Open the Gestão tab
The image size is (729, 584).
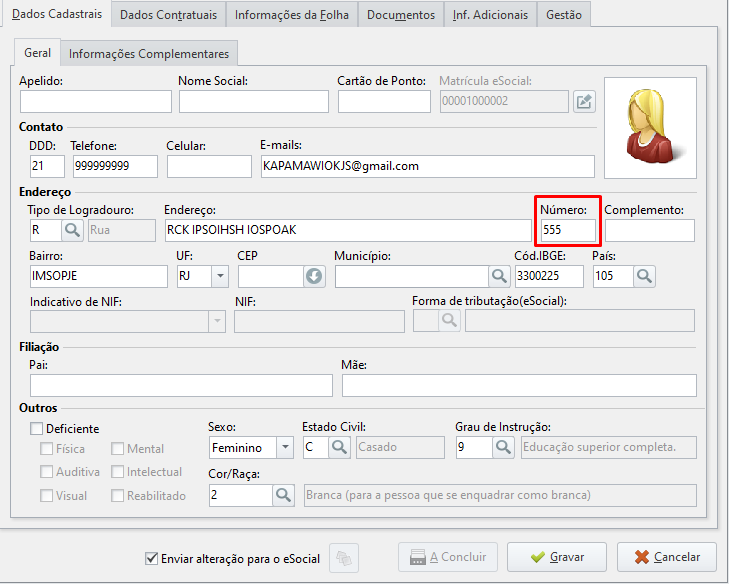point(564,15)
